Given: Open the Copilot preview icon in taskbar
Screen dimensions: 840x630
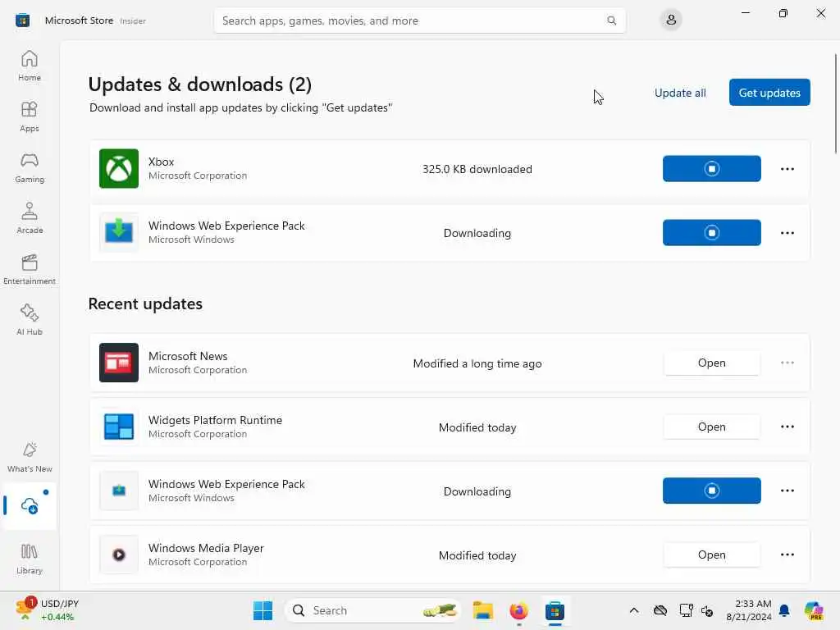Looking at the screenshot, I should (814, 610).
